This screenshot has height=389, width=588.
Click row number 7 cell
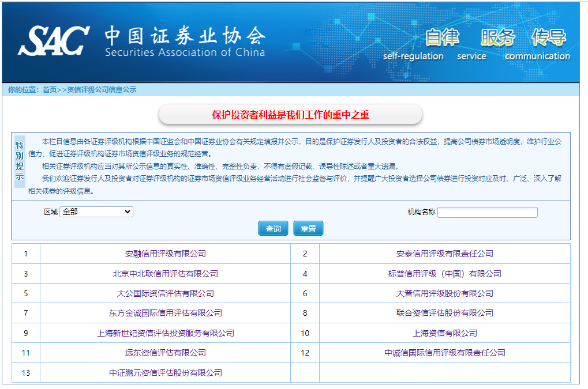25,313
